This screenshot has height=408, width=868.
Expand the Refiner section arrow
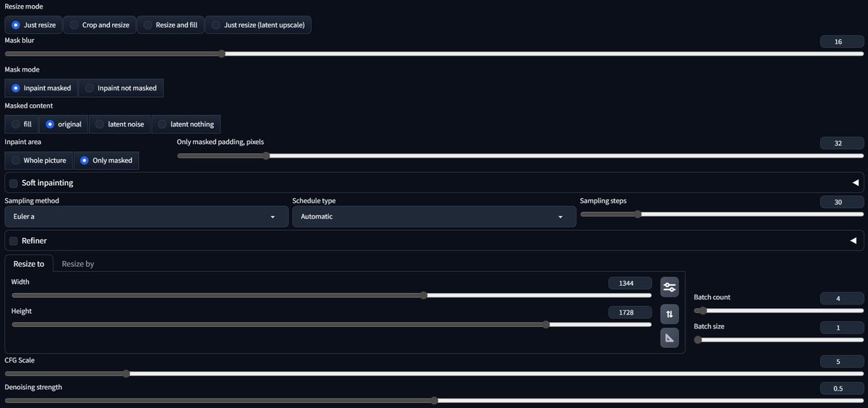[854, 241]
